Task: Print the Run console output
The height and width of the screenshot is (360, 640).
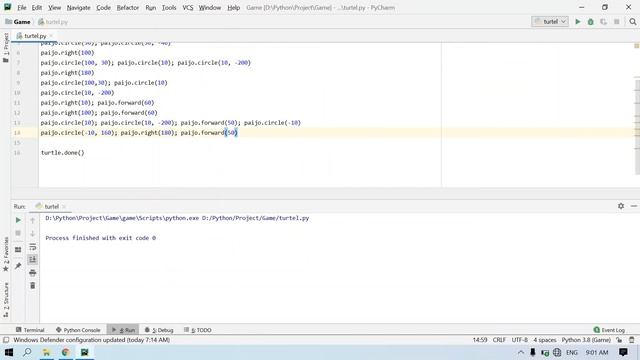Action: (x=33, y=273)
